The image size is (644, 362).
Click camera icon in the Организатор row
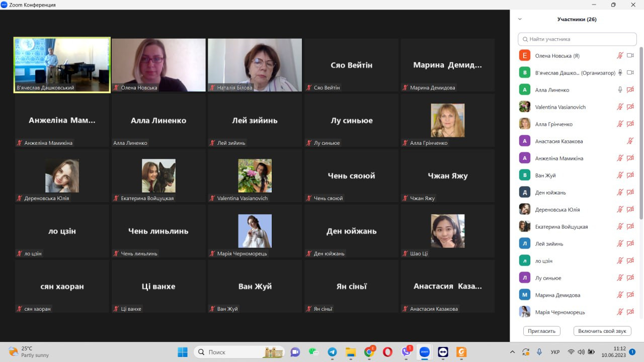[630, 73]
